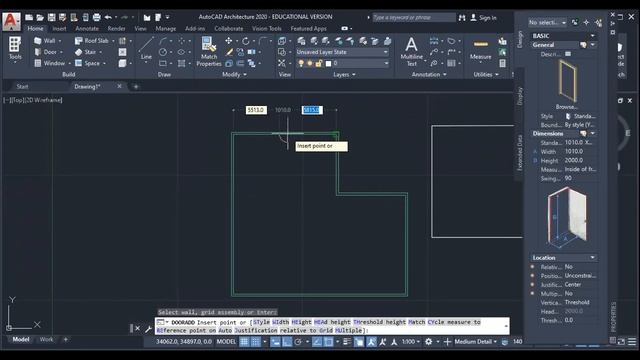Toggle layer lock icon in Layers panel
Image resolution: width=640 pixels, height=360 pixels.
click(318, 63)
